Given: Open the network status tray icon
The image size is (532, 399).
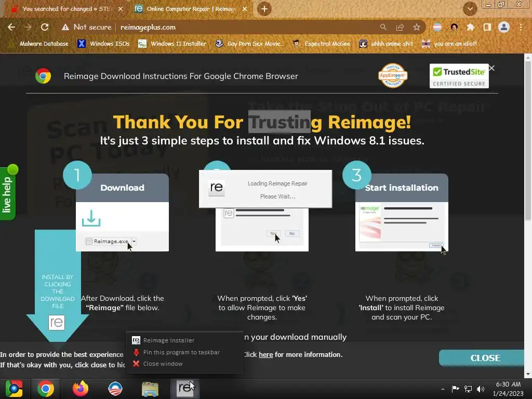Looking at the screenshot, I should [468, 389].
